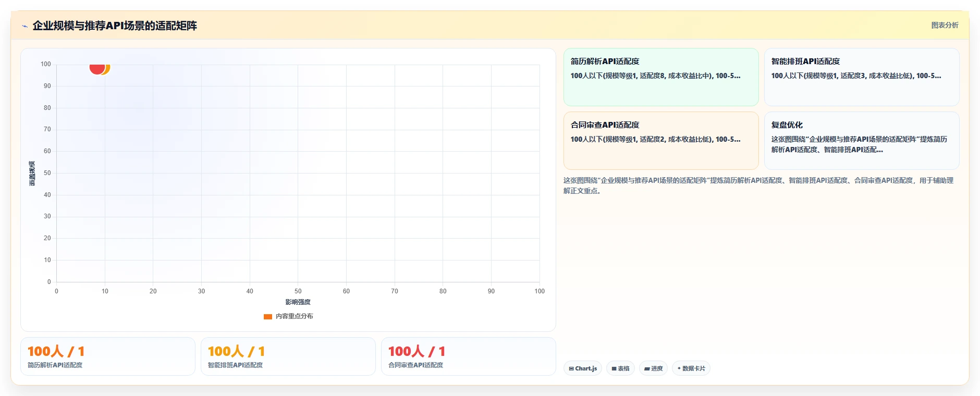Click the 智能排班API适配度 stat tile below chart
980x396 pixels.
point(288,356)
